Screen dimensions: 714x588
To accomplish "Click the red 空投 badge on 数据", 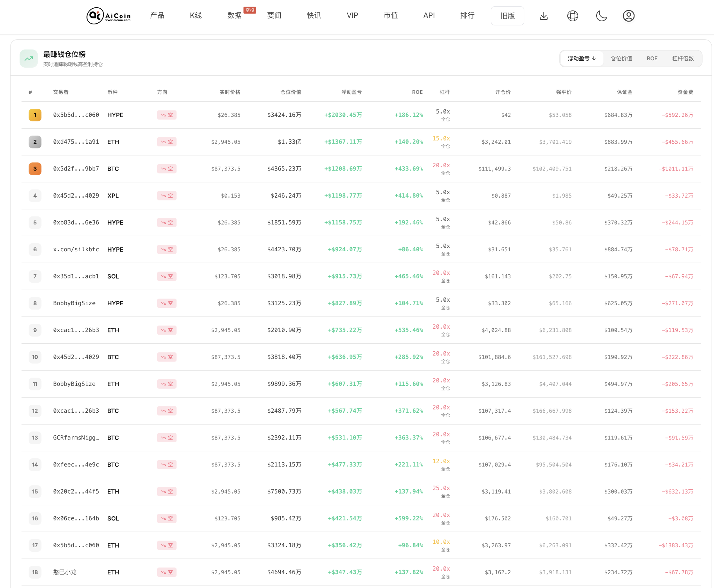I will [249, 10].
